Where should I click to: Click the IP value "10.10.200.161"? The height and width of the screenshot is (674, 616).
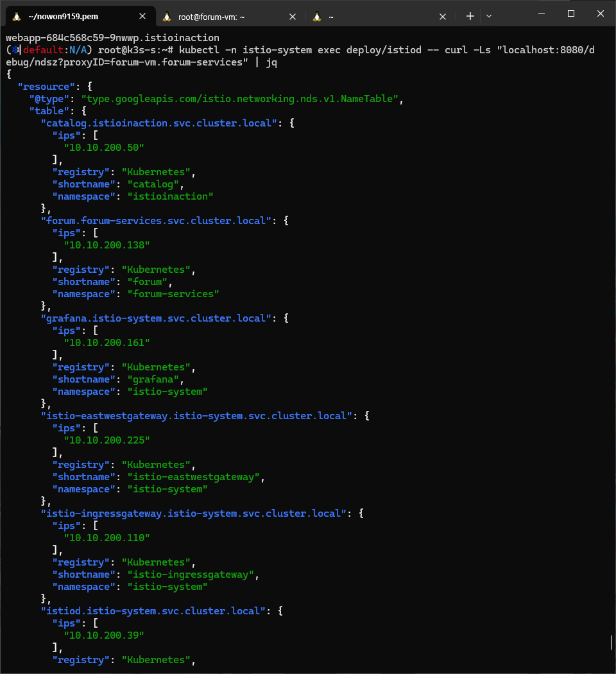pos(107,343)
